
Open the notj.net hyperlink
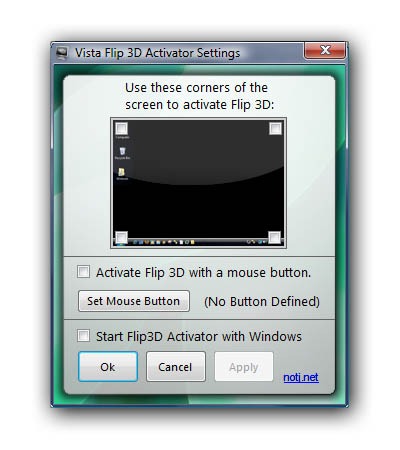301,377
